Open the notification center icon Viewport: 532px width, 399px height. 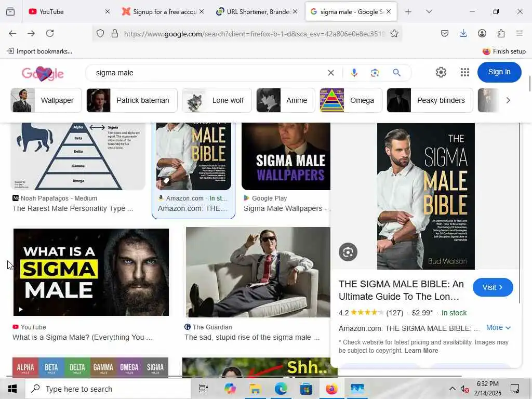[515, 389]
